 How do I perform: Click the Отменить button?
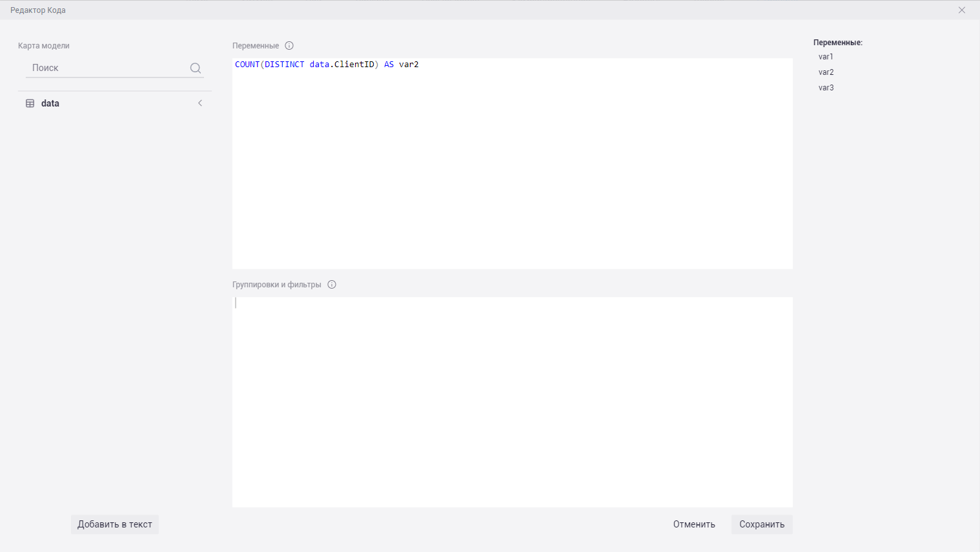coord(694,524)
